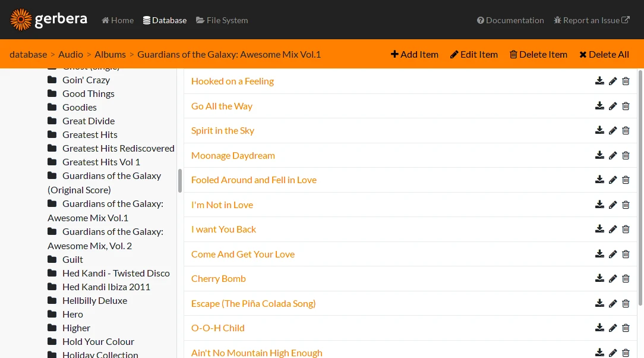This screenshot has width=644, height=358.
Task: Edit Fooled Around and Fell in Love
Action: click(x=613, y=180)
